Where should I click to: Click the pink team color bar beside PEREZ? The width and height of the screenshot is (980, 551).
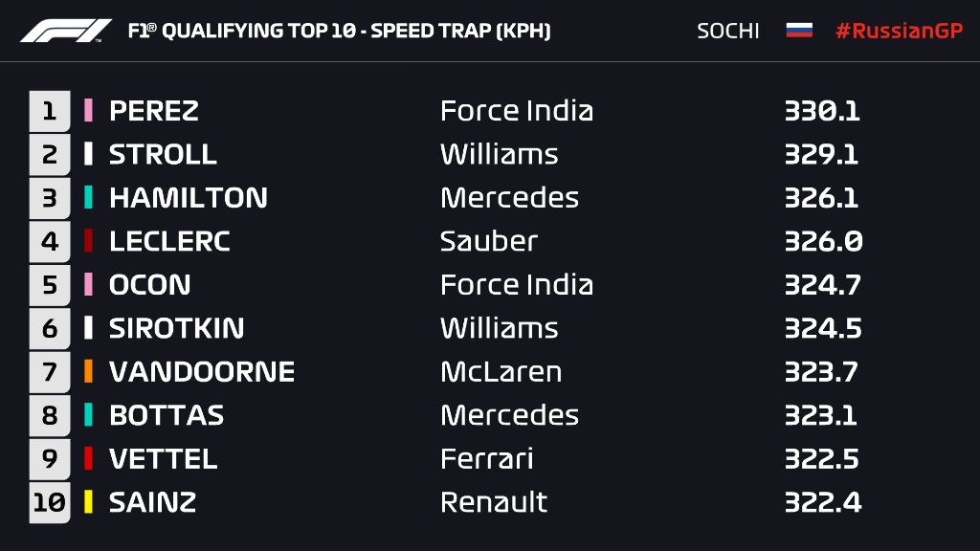pyautogui.click(x=89, y=110)
